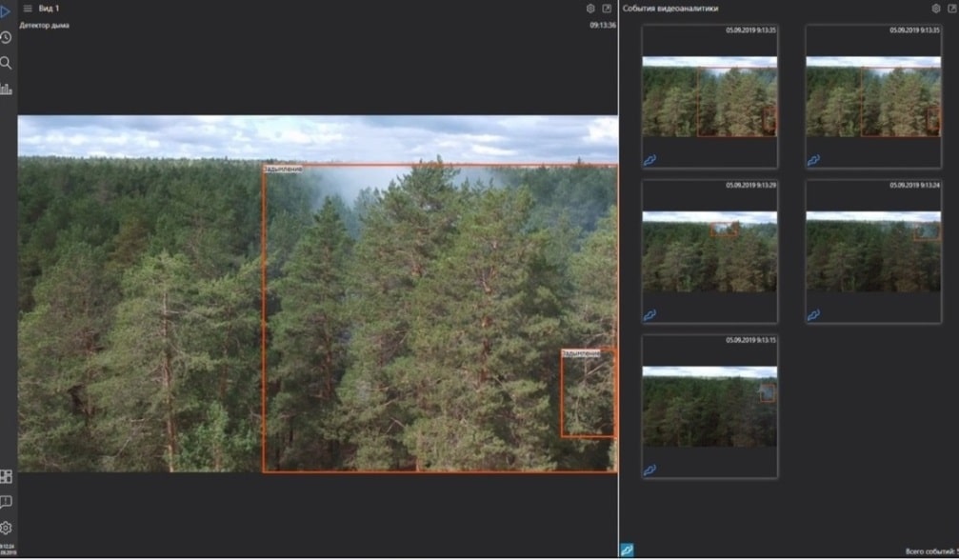
Task: Open the event thumbnail at 9:13:29
Action: click(709, 251)
